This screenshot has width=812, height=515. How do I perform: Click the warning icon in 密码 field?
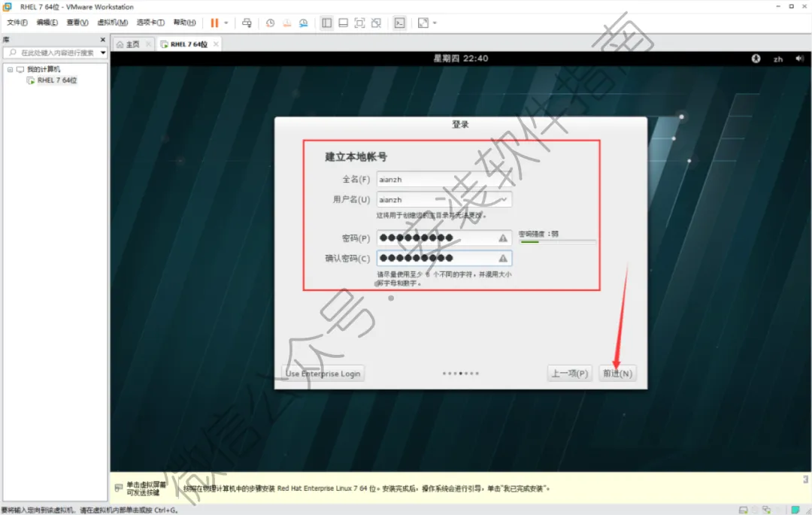pos(503,238)
